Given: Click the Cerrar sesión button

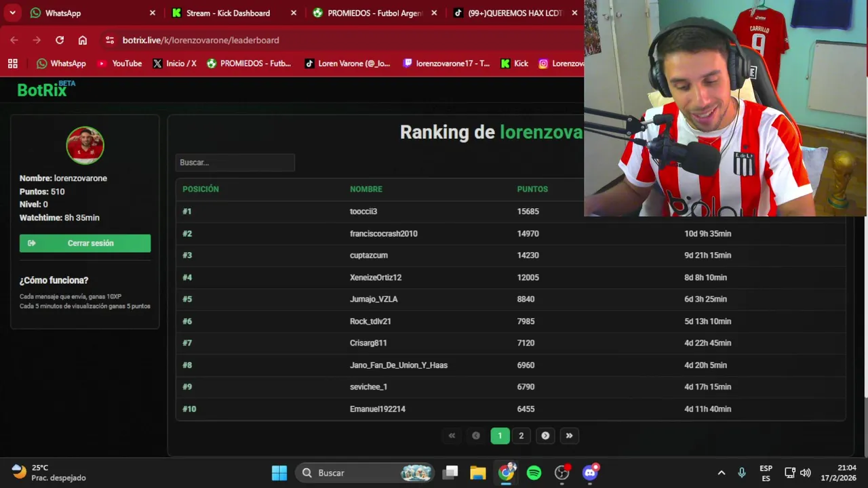Looking at the screenshot, I should click(85, 243).
